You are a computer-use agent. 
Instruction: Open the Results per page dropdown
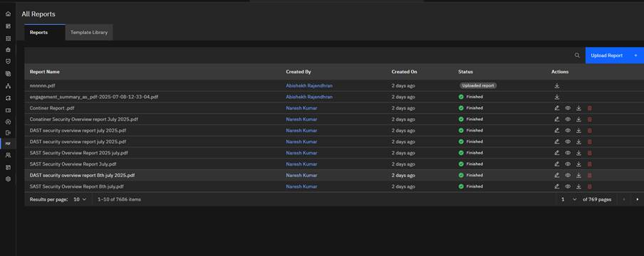click(80, 199)
